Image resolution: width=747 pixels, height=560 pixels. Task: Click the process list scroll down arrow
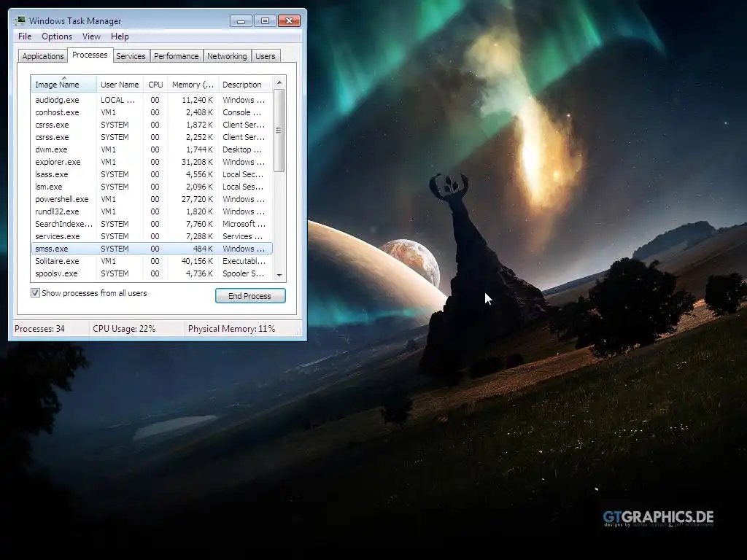(279, 275)
